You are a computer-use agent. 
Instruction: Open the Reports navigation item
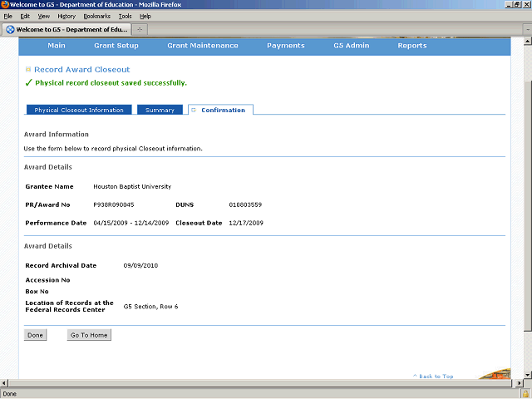click(x=412, y=46)
